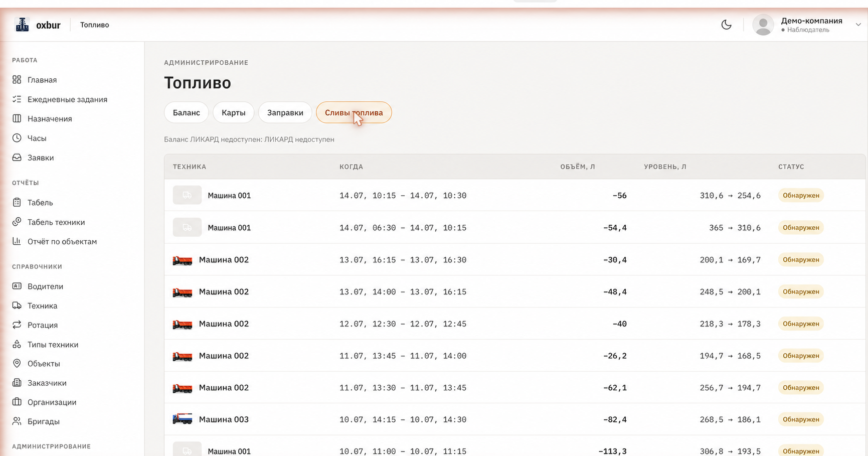Open the Объекты map pin icon

[x=17, y=363]
